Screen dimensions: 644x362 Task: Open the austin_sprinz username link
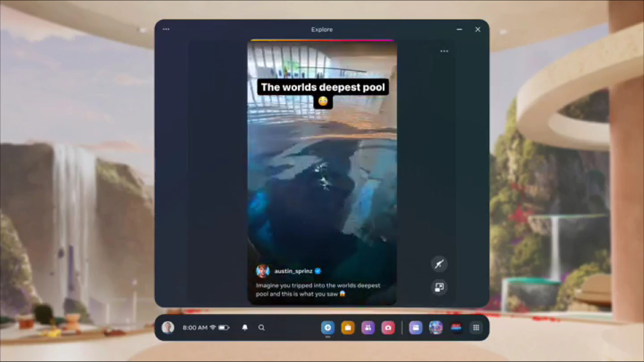(x=293, y=271)
